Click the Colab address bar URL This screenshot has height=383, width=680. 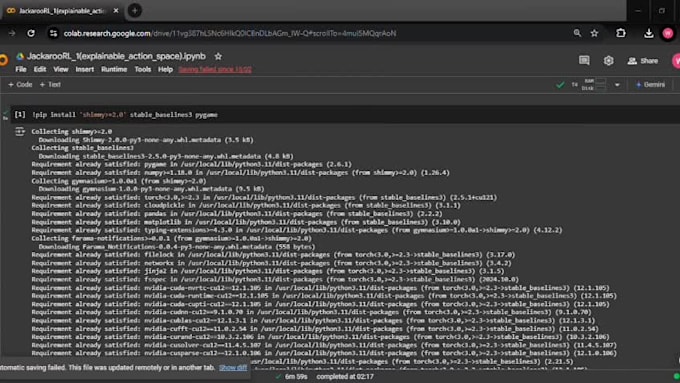[x=230, y=33]
